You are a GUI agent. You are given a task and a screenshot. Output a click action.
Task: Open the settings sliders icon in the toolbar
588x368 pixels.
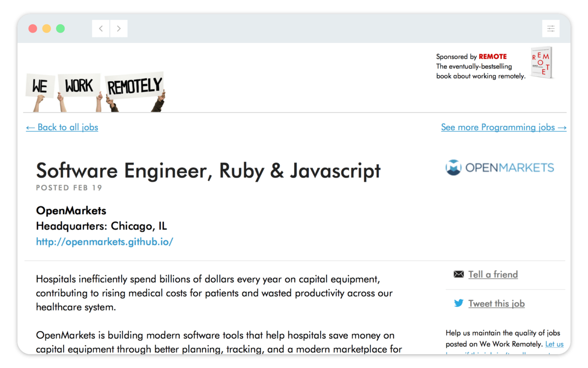[x=550, y=28]
